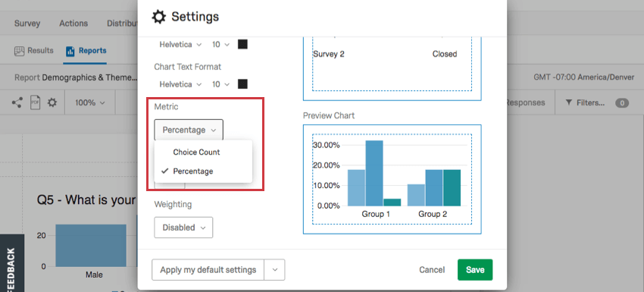Click the Reports bar chart icon
Image resolution: width=644 pixels, height=292 pixels.
click(70, 51)
